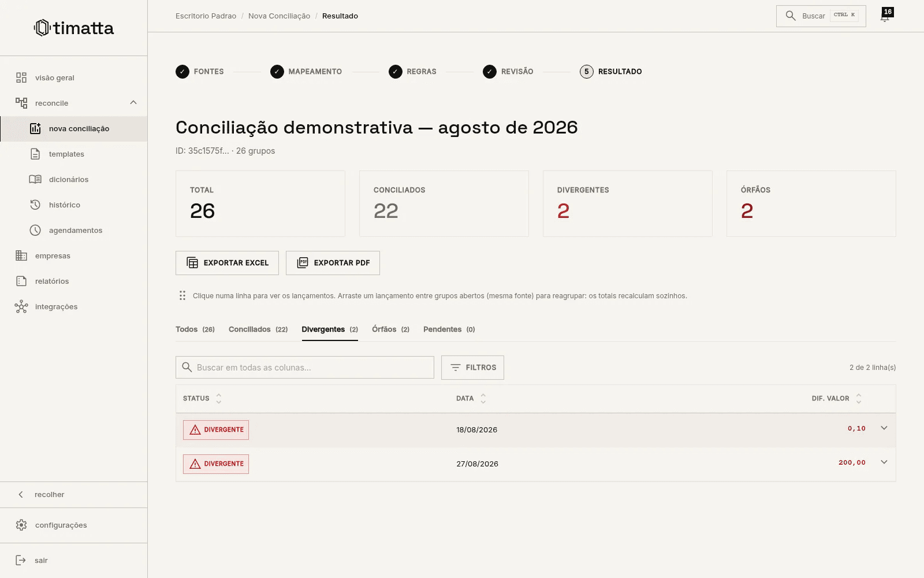The height and width of the screenshot is (578, 924).
Task: Click the sair logout icon
Action: pyautogui.click(x=21, y=560)
